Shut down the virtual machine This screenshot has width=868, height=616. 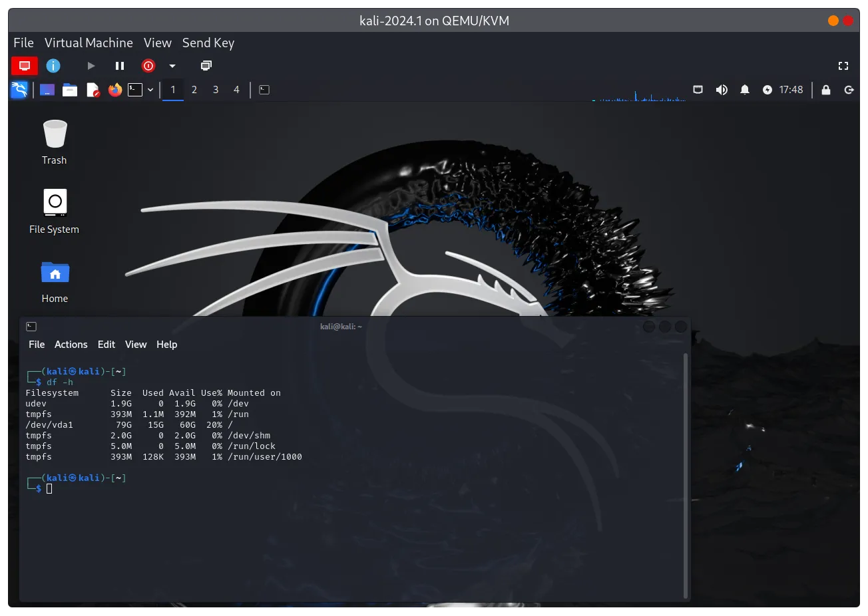pos(148,66)
